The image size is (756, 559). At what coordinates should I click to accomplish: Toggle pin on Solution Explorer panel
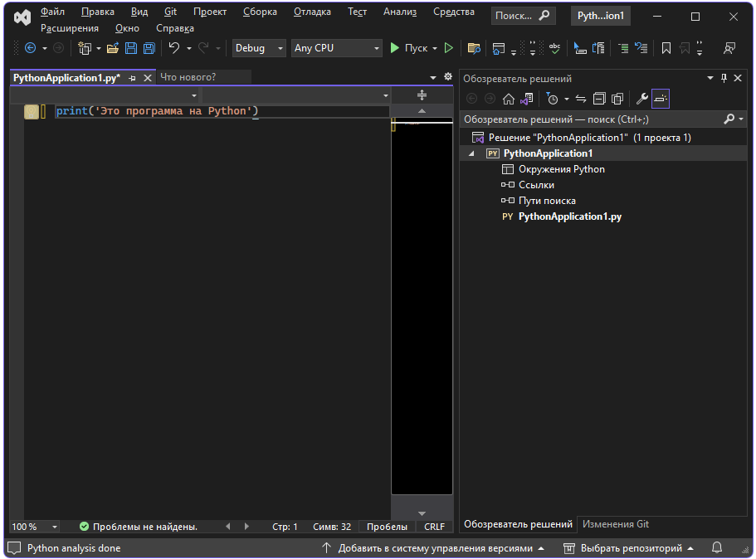(724, 78)
